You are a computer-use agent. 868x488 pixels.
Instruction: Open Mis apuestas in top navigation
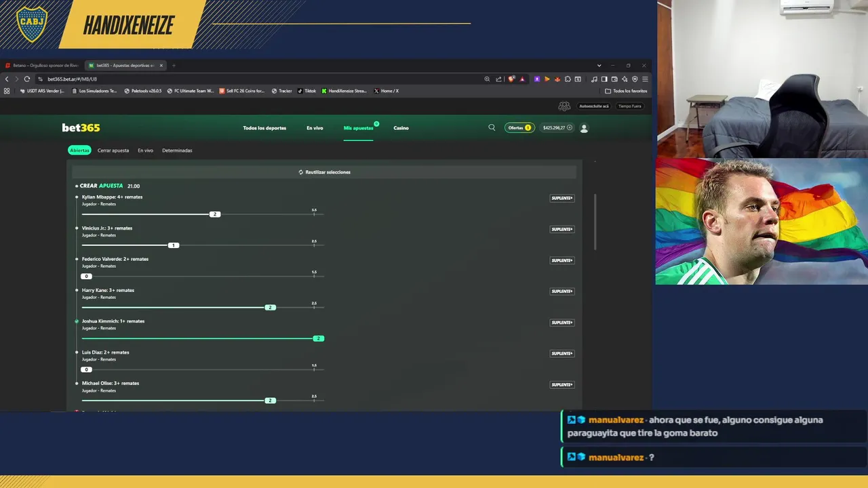358,128
